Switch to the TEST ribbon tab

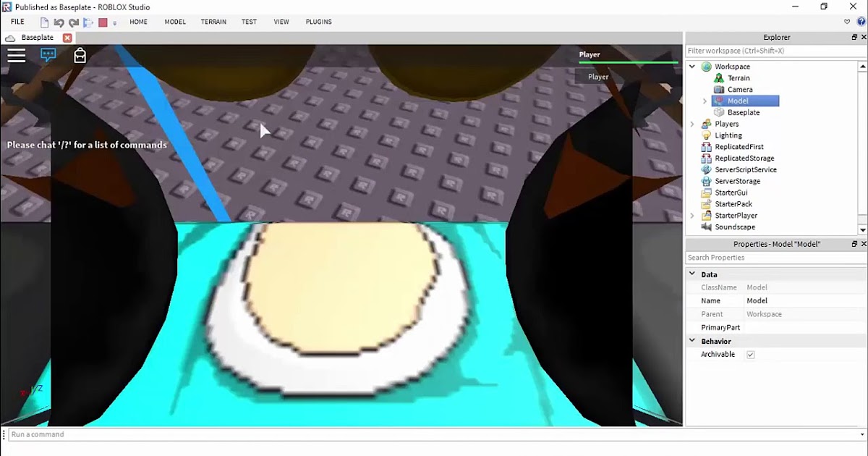click(249, 22)
